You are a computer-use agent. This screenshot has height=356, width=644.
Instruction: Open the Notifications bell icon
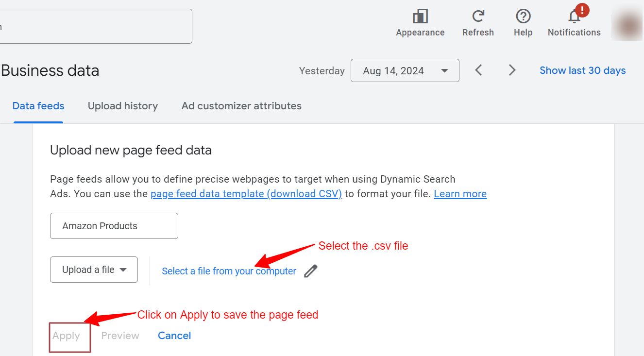[575, 16]
